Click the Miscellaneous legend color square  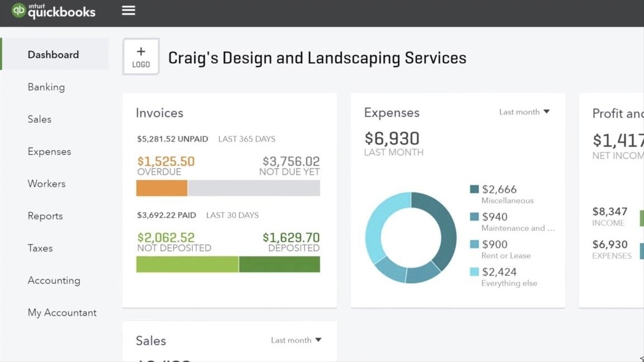(474, 189)
